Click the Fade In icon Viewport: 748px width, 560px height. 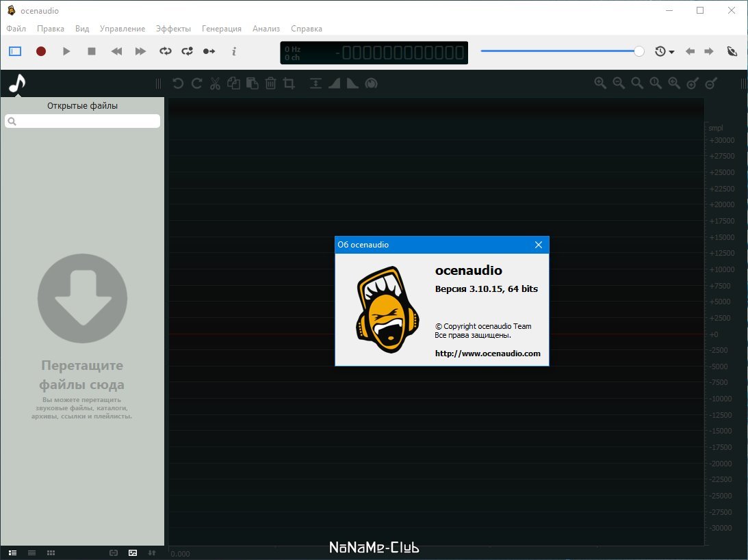(x=335, y=83)
